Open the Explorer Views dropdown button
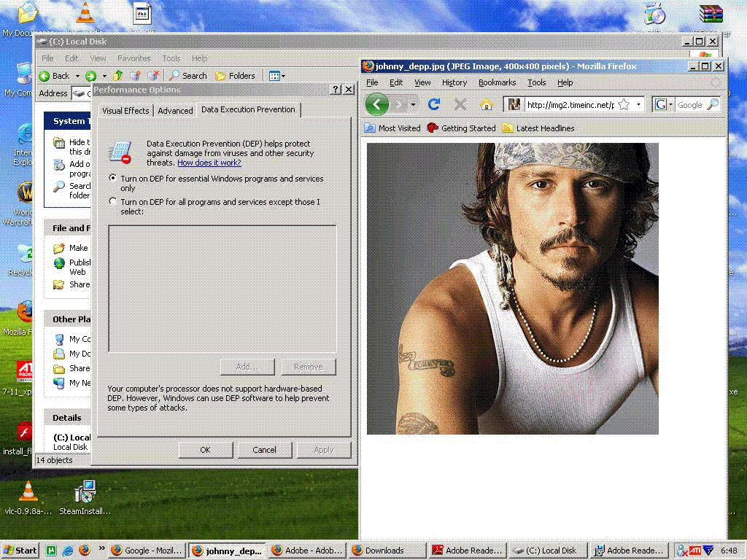Viewport: 747px width, 560px height. [x=277, y=76]
